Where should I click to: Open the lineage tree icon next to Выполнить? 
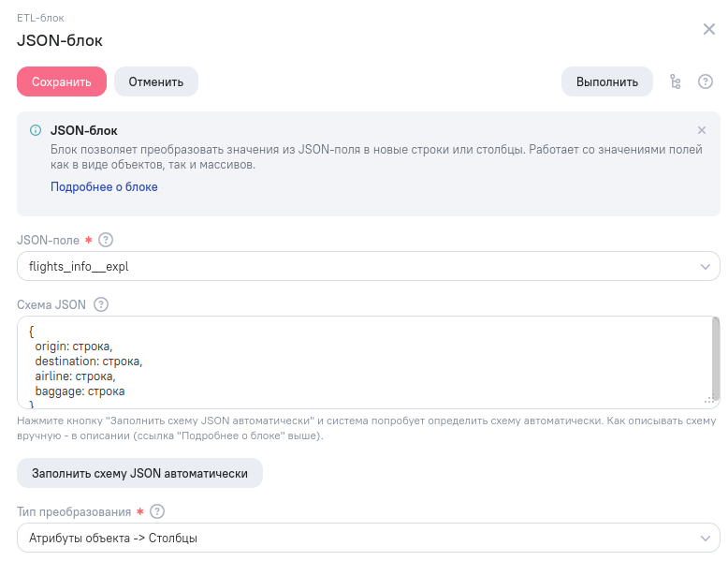coord(676,81)
